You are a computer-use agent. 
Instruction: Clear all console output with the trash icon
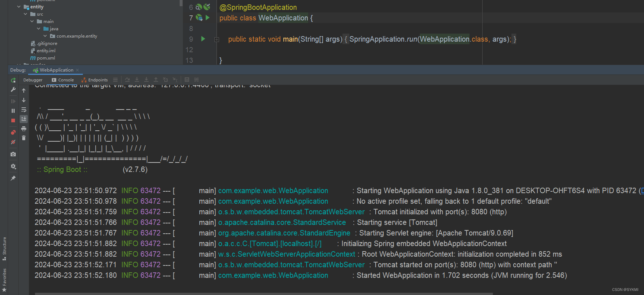click(24, 138)
